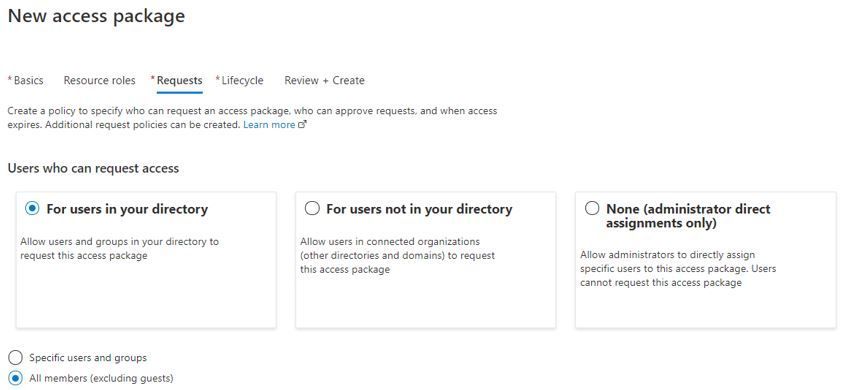The height and width of the screenshot is (390, 853).
Task: Select For users in your directory radio button
Action: 32,208
